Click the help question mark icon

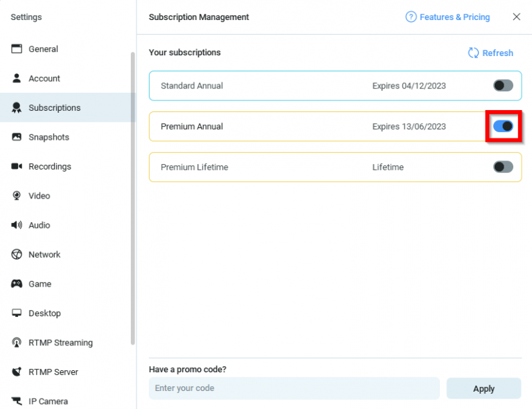click(411, 17)
